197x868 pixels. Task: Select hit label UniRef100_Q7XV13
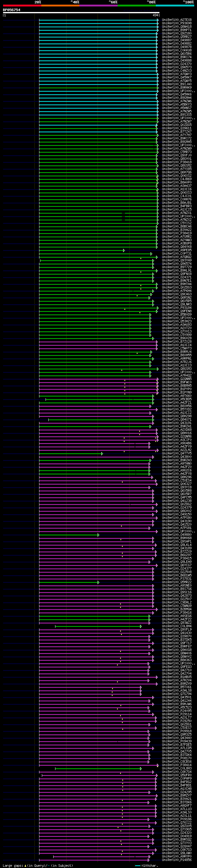point(176,332)
